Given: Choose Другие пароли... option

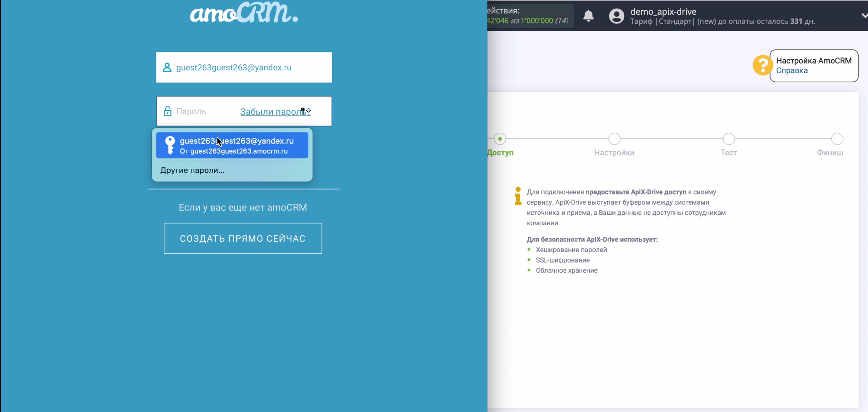Looking at the screenshot, I should (192, 170).
